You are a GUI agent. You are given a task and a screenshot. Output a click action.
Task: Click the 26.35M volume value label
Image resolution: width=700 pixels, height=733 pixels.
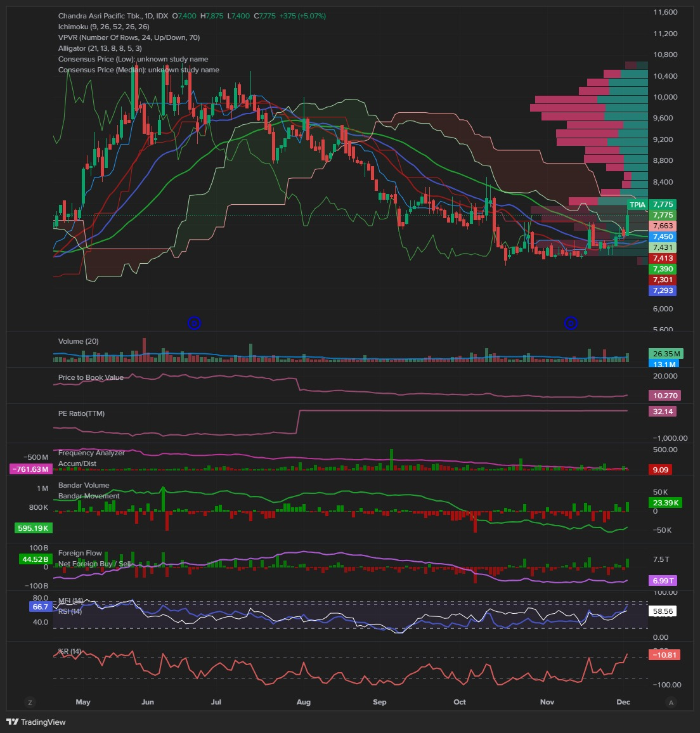pyautogui.click(x=666, y=354)
